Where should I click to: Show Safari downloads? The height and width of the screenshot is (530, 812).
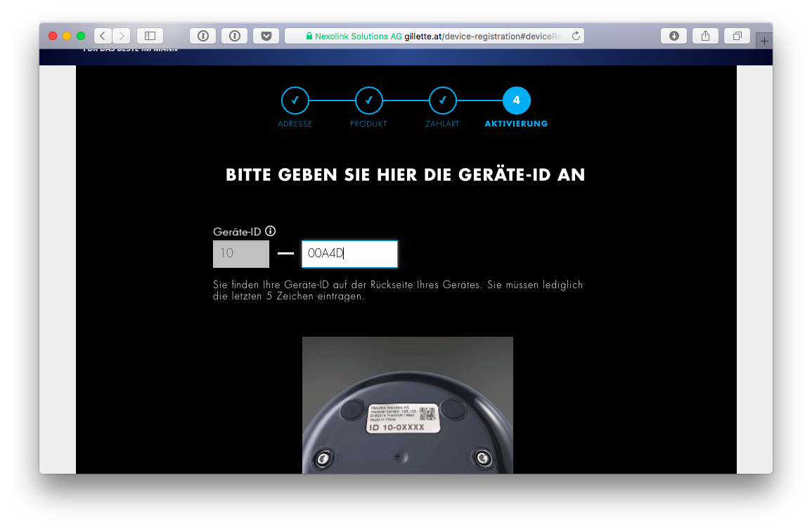[674, 36]
